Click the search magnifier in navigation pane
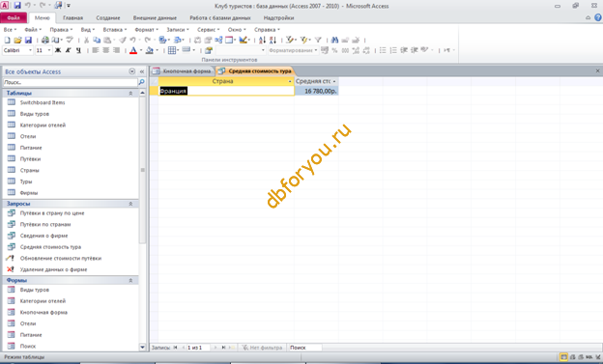Viewport: 603px width, 364px height. (141, 82)
